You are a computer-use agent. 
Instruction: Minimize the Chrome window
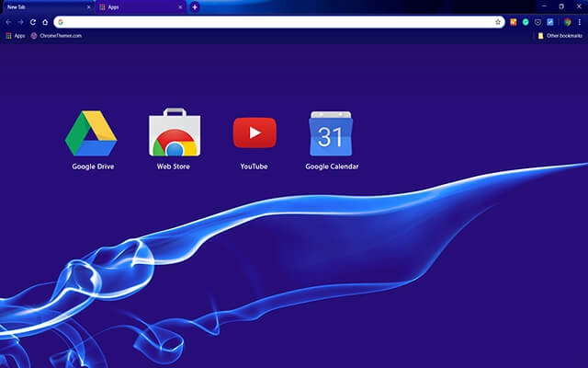pos(544,6)
